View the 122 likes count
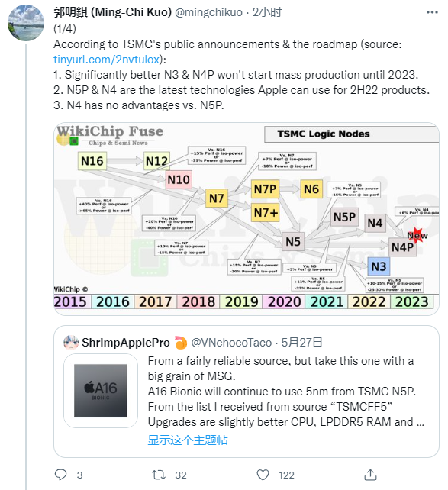 (286, 475)
